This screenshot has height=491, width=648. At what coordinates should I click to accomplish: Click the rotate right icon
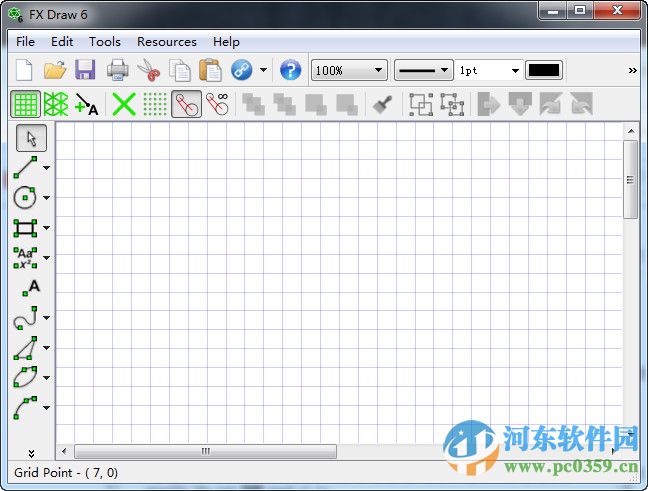[582, 104]
